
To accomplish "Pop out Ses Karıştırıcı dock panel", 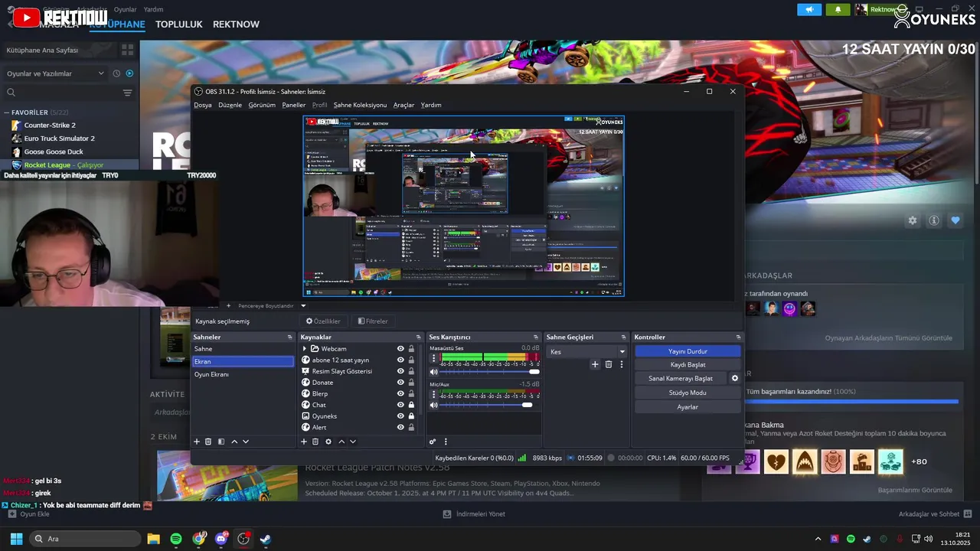I will pyautogui.click(x=536, y=337).
